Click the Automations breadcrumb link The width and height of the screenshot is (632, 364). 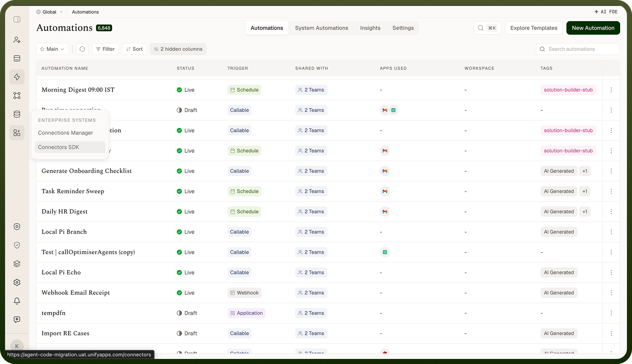[85, 12]
